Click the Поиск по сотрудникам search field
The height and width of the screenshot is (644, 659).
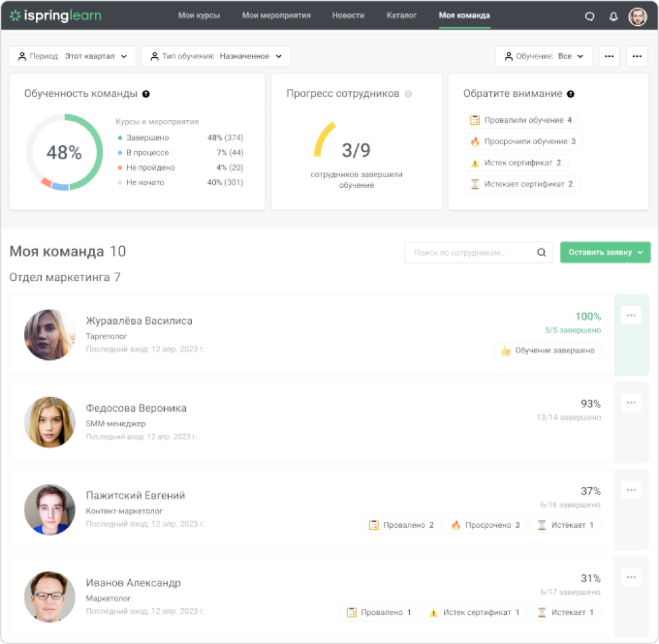[472, 252]
